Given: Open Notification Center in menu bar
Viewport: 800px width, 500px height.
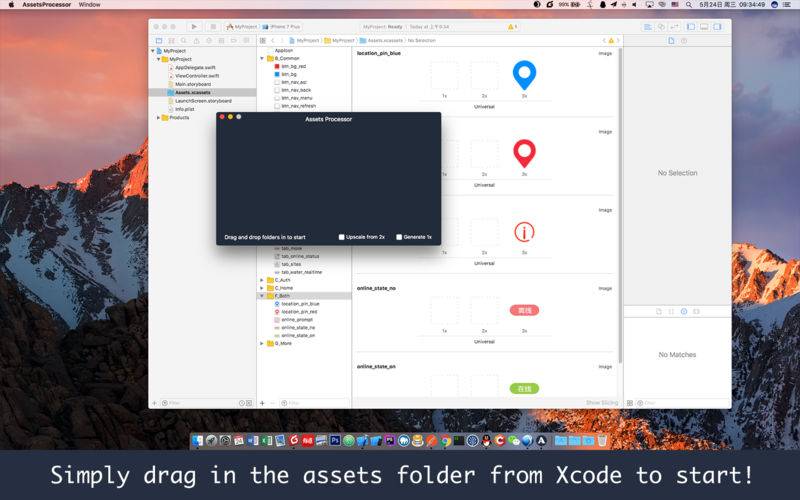Looking at the screenshot, I should 788,5.
